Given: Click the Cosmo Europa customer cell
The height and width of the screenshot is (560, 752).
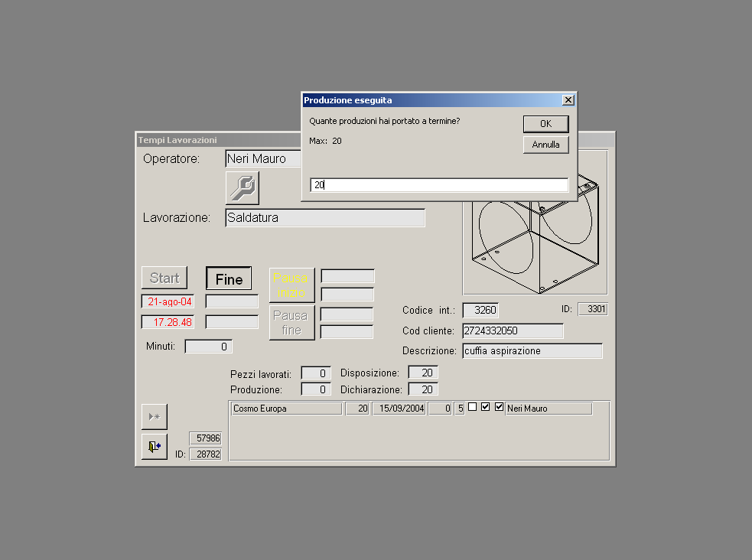Looking at the screenshot, I should 287,409.
